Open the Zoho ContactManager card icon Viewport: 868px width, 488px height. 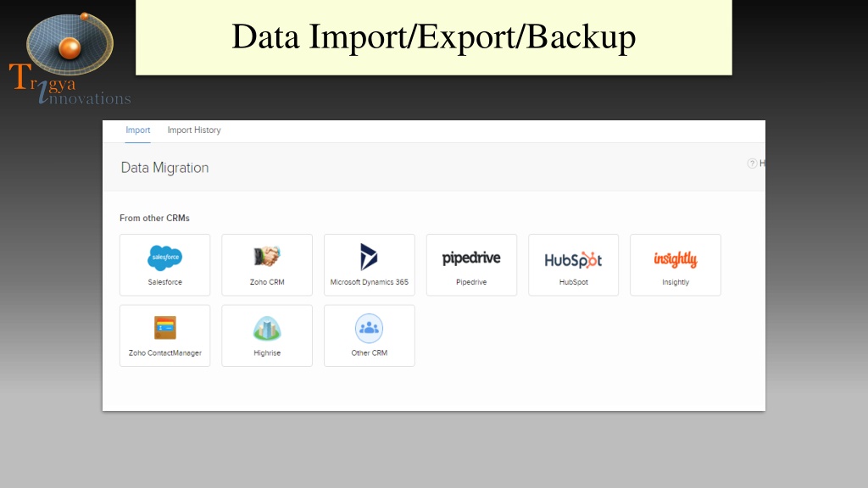point(165,328)
